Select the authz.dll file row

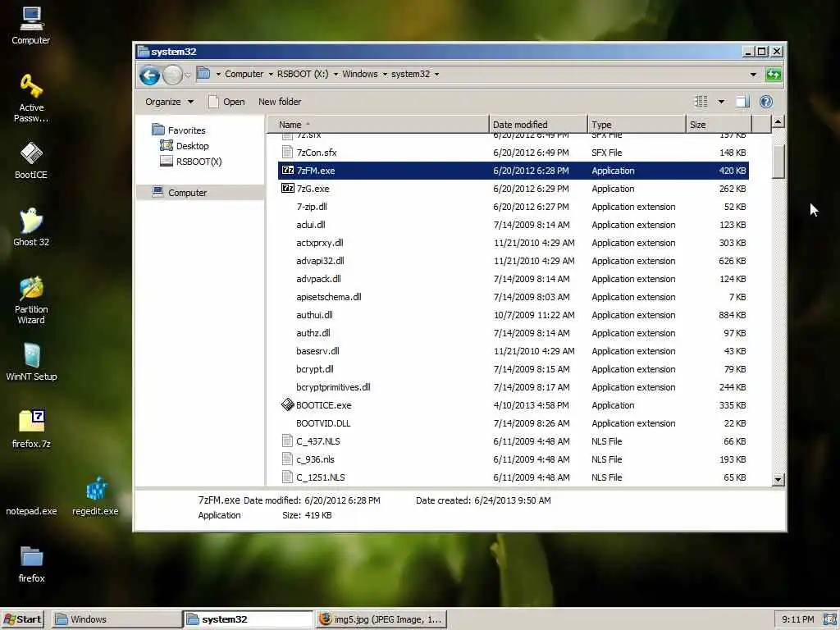point(514,333)
